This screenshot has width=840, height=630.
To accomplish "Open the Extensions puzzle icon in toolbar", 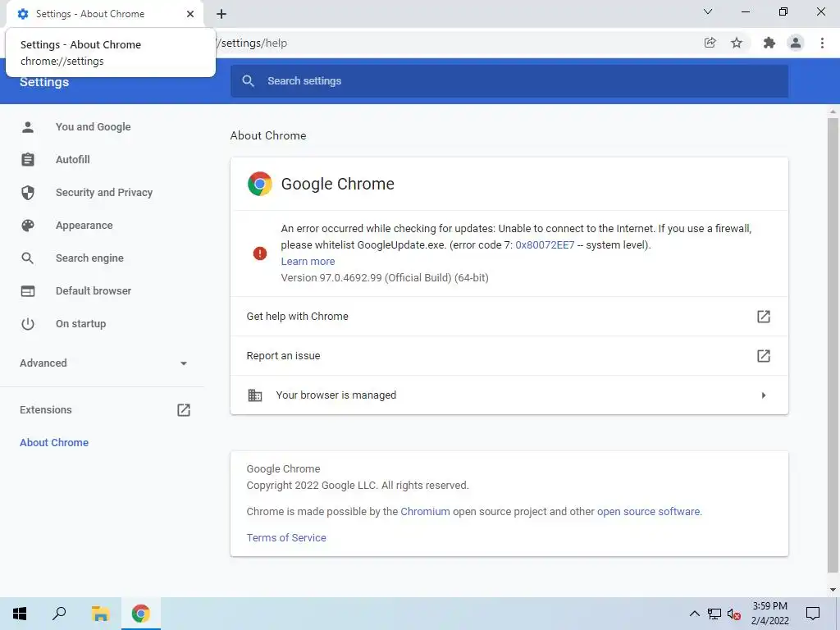I will click(x=769, y=43).
